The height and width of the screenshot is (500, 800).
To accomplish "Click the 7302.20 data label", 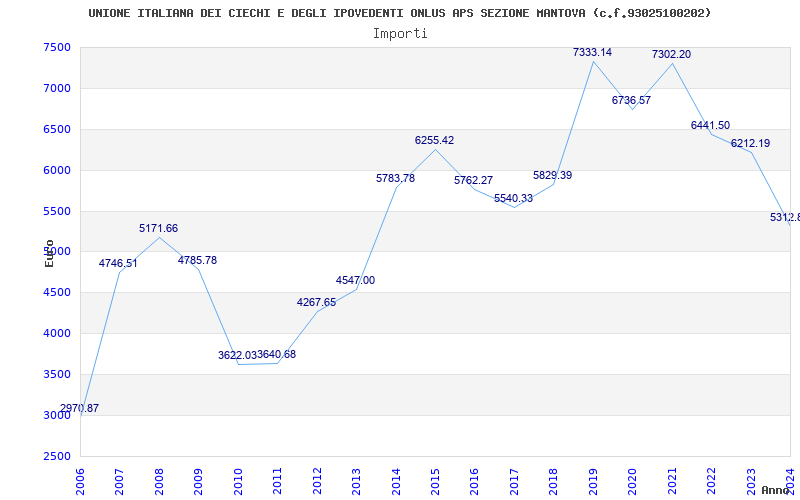I will 671,55.
